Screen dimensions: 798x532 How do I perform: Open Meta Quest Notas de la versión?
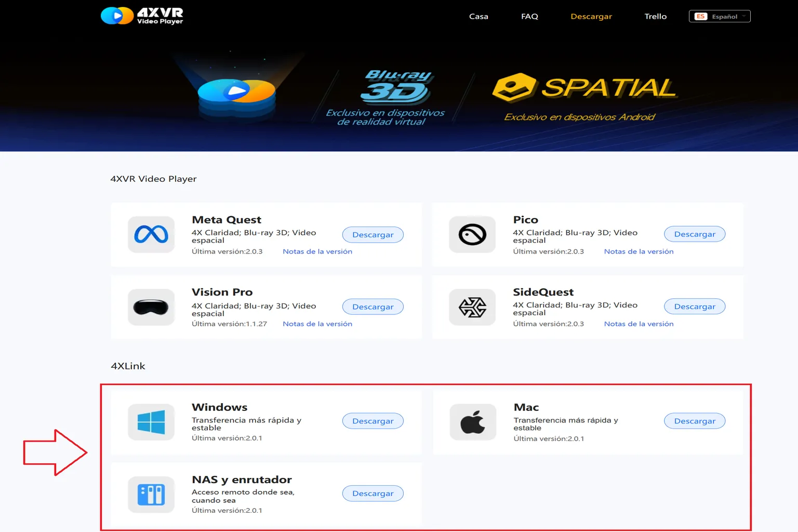click(317, 251)
